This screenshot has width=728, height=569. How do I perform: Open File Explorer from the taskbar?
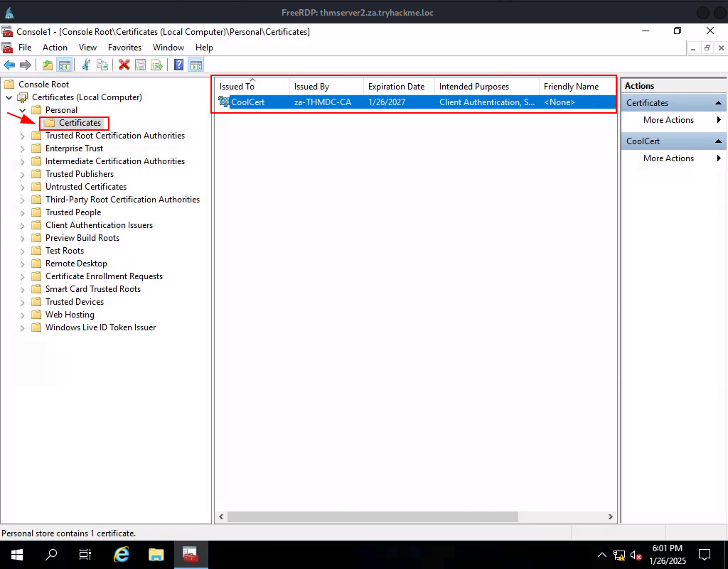(156, 555)
